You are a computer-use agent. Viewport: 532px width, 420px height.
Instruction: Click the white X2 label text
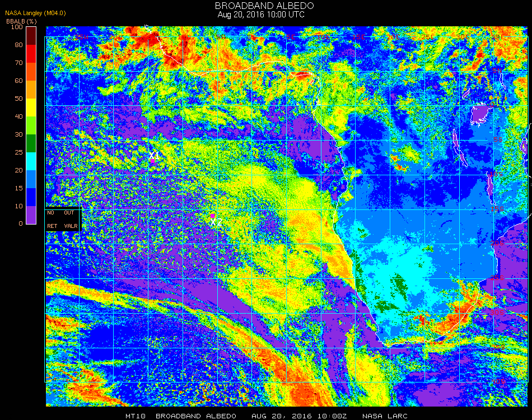(216, 222)
